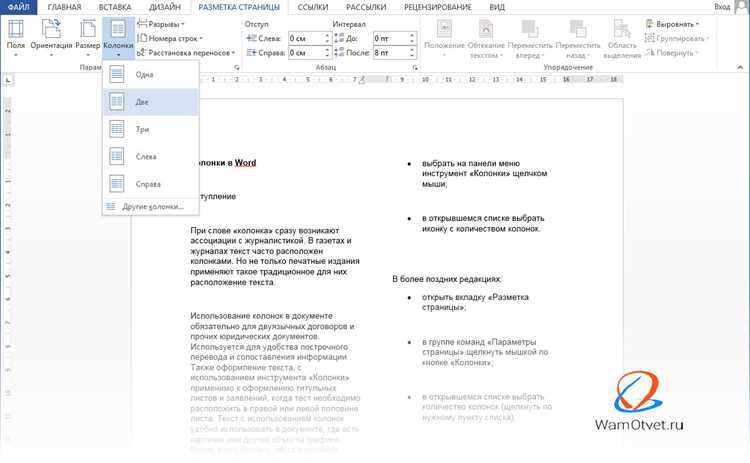The width and height of the screenshot is (750, 463).
Task: Click the До spacing input field
Action: (390, 38)
